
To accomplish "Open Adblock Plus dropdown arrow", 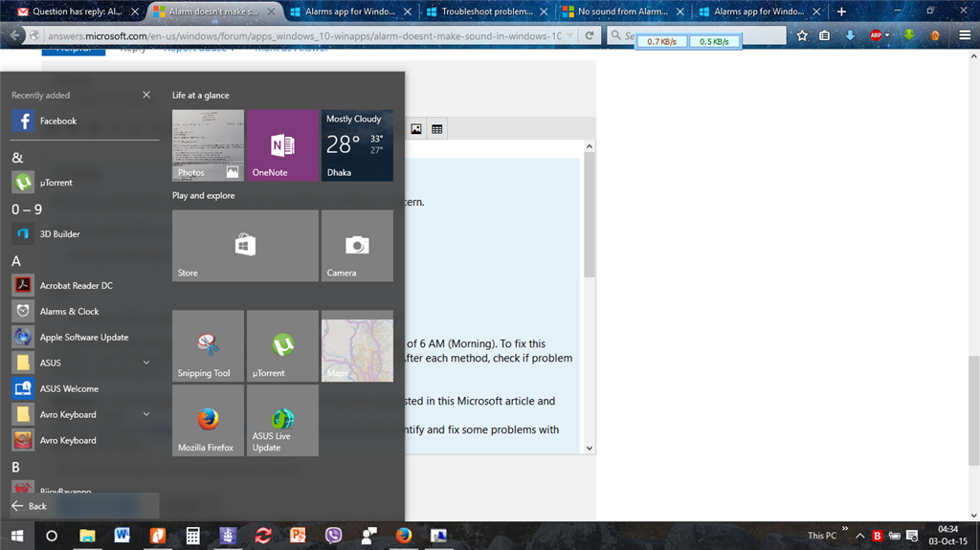I will [x=887, y=35].
